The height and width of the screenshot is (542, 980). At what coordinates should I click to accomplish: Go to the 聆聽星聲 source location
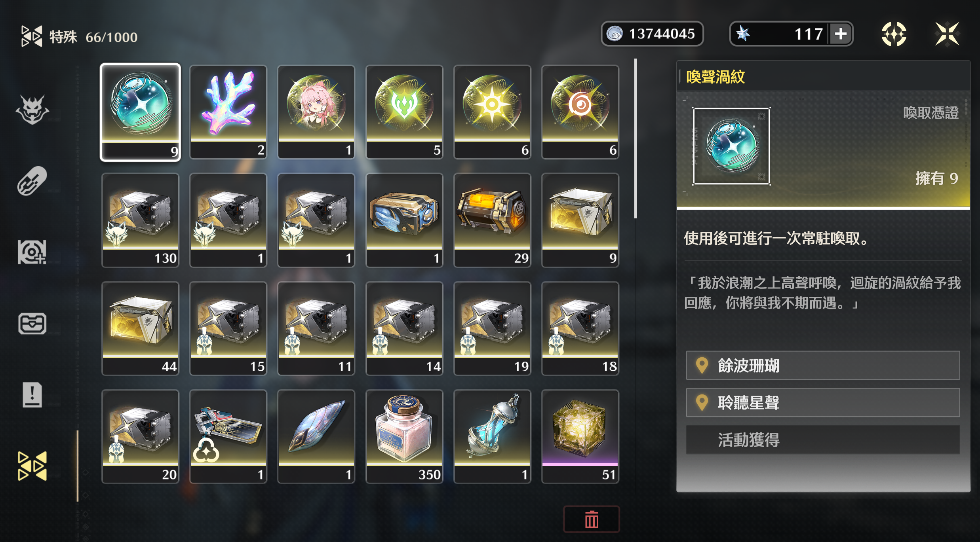click(823, 402)
